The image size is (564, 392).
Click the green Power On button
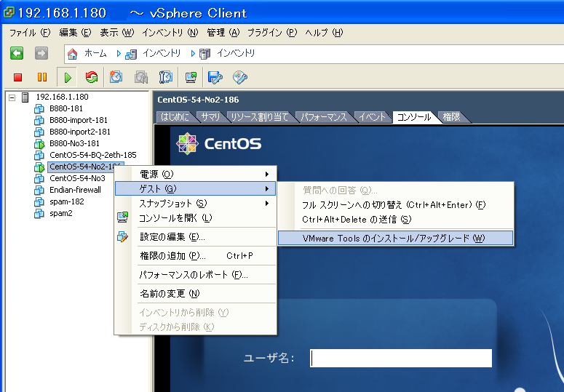click(67, 77)
